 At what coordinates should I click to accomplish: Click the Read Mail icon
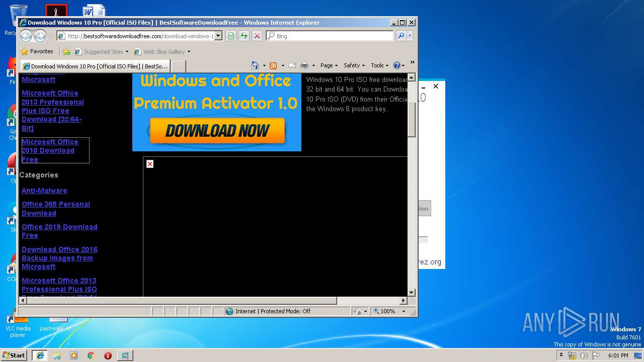(292, 65)
